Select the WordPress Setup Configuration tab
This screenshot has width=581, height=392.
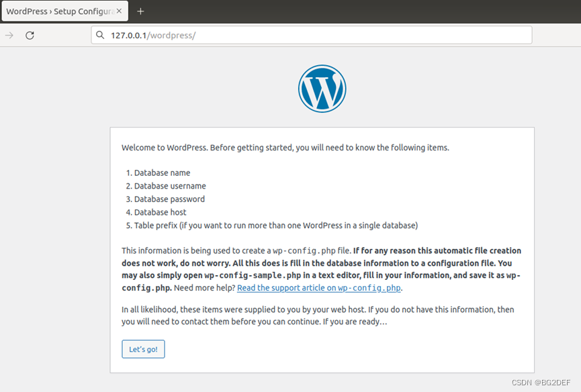click(59, 11)
